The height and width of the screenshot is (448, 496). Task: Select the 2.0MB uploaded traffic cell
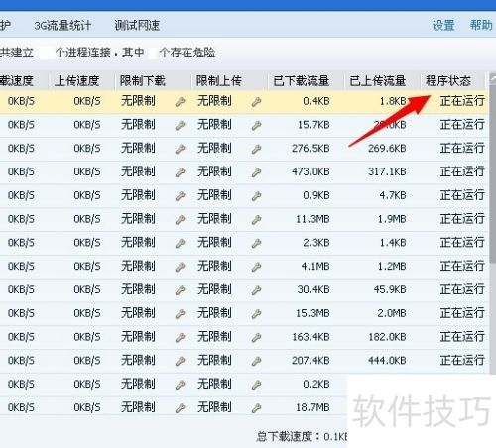tap(392, 313)
